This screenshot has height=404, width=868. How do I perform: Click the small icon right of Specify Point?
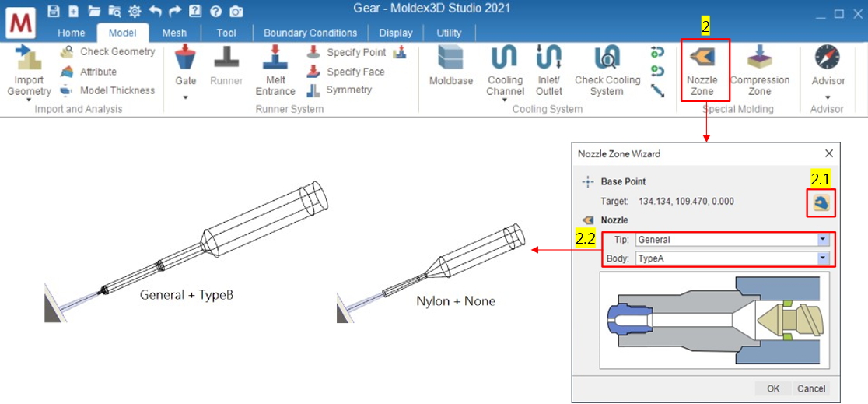click(x=399, y=52)
